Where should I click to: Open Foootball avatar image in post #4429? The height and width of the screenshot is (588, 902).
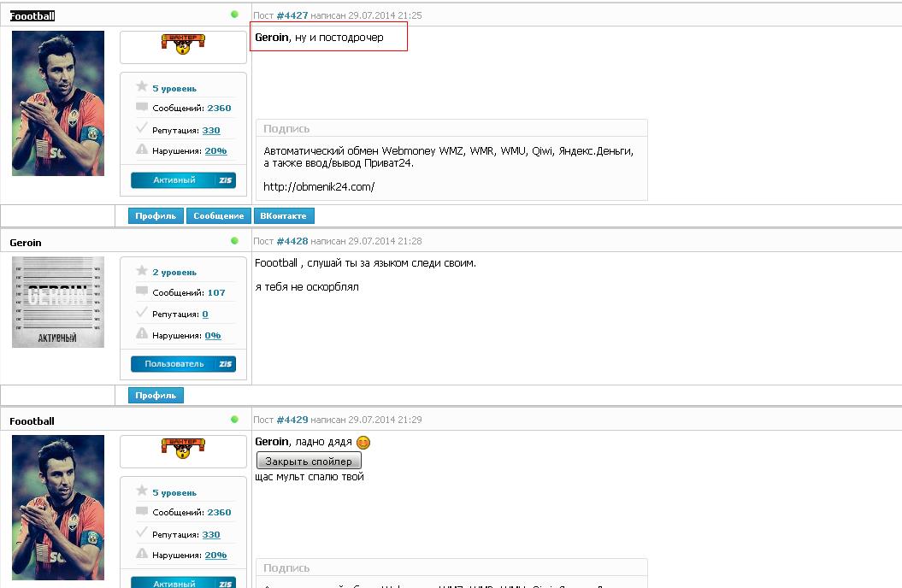(x=58, y=508)
